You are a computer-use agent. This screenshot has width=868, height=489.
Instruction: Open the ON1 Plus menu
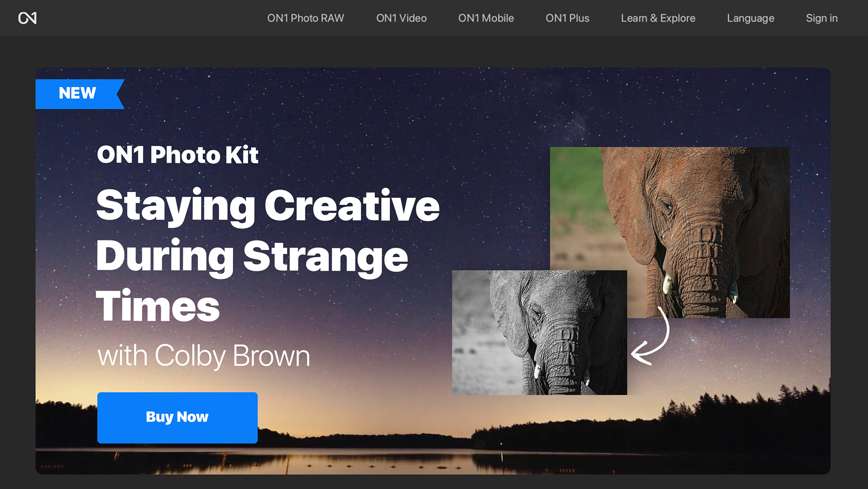pos(567,18)
